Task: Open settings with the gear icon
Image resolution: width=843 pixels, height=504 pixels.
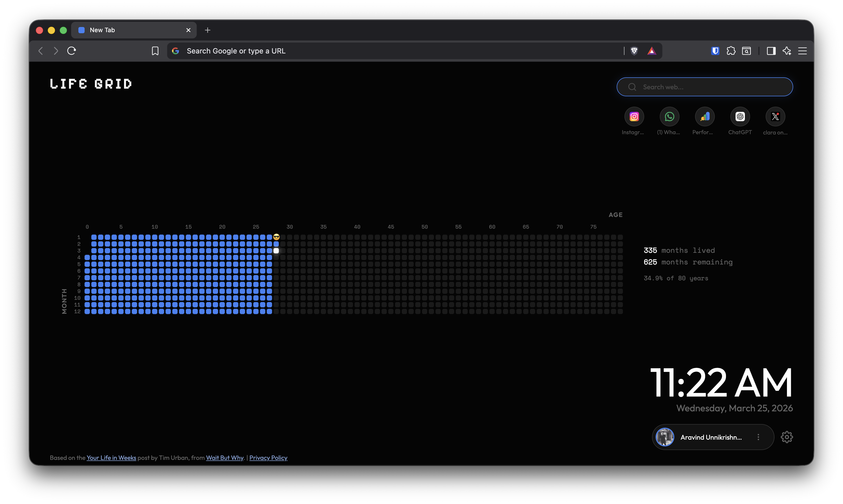Action: [x=787, y=437]
